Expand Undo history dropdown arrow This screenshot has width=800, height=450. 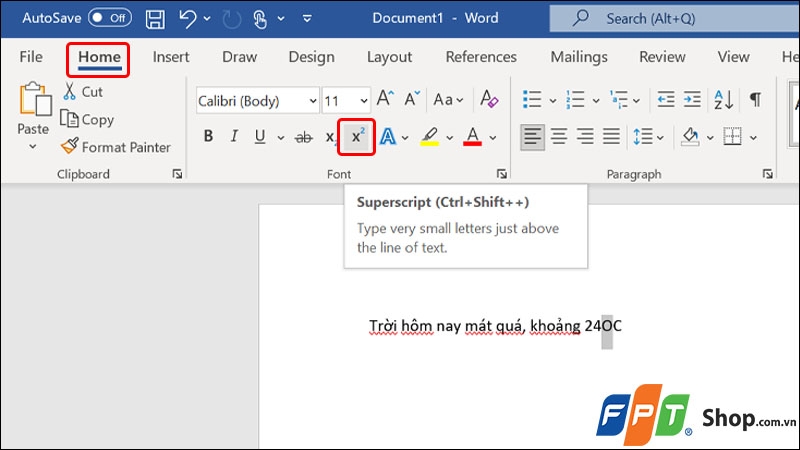207,19
